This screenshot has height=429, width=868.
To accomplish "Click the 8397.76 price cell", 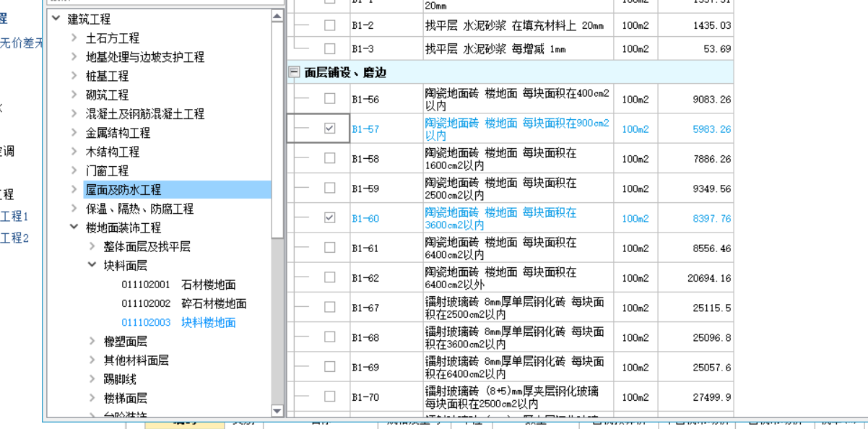I will [x=697, y=218].
